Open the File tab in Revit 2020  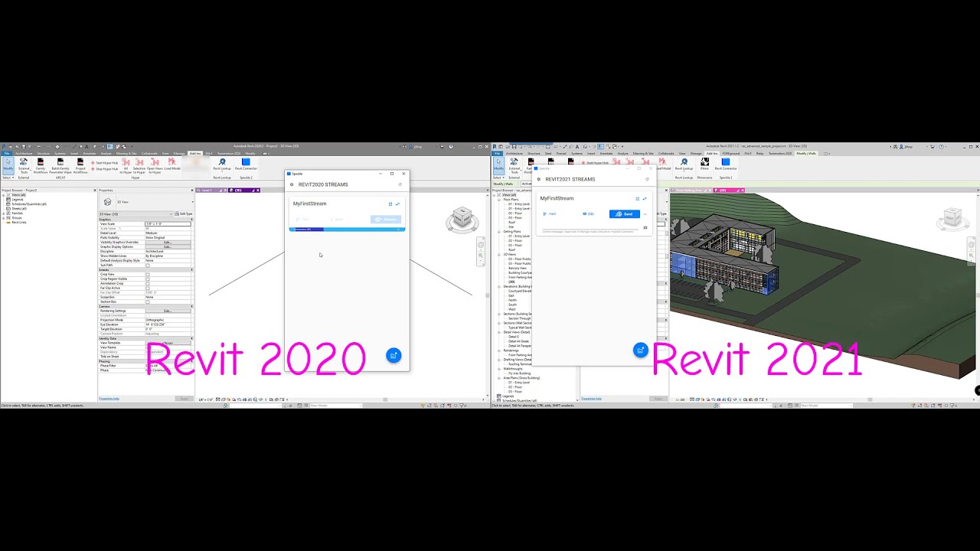tap(6, 153)
